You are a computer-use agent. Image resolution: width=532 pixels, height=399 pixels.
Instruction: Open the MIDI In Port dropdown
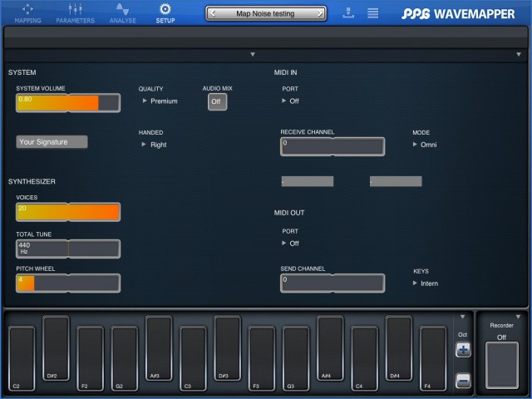tap(291, 101)
